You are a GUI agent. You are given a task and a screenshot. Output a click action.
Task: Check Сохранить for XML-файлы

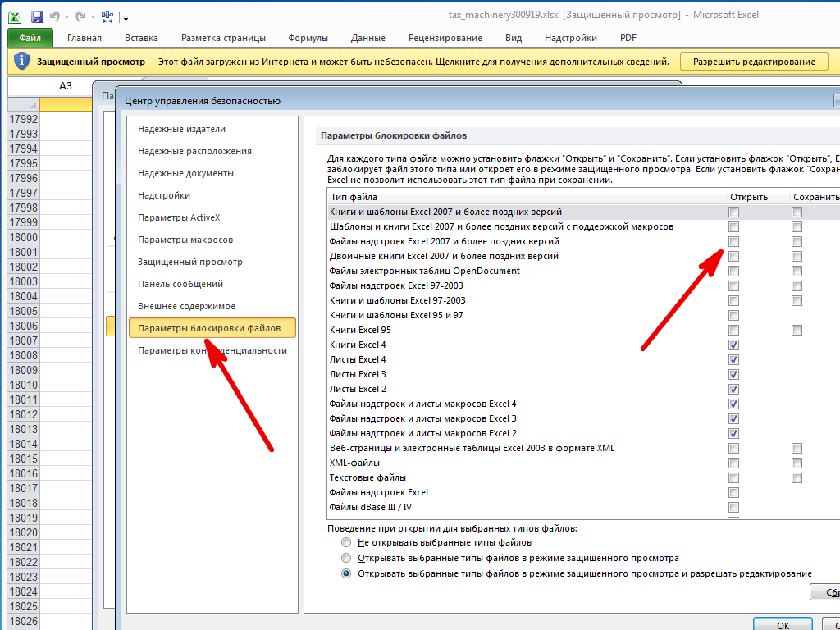797,463
